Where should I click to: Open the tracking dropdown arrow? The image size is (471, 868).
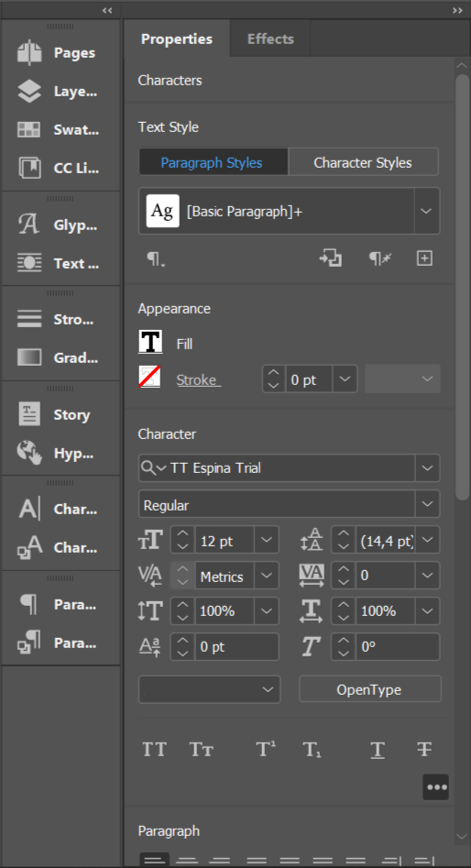point(427,576)
